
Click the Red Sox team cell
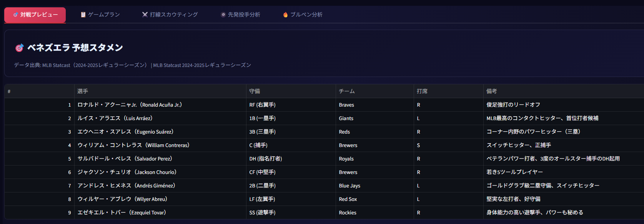[375, 199]
